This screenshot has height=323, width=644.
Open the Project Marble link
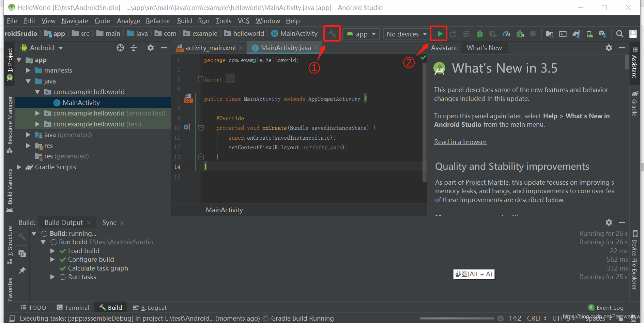tap(487, 183)
